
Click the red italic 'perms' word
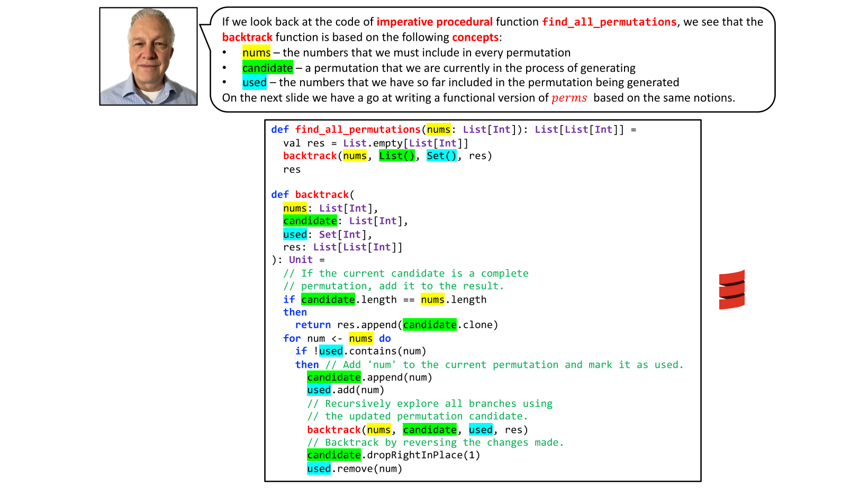[x=569, y=98]
